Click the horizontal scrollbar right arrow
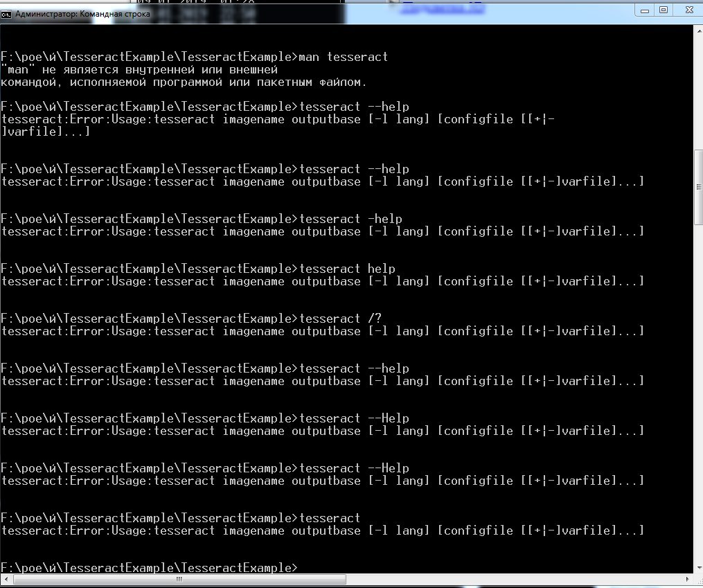 click(688, 579)
